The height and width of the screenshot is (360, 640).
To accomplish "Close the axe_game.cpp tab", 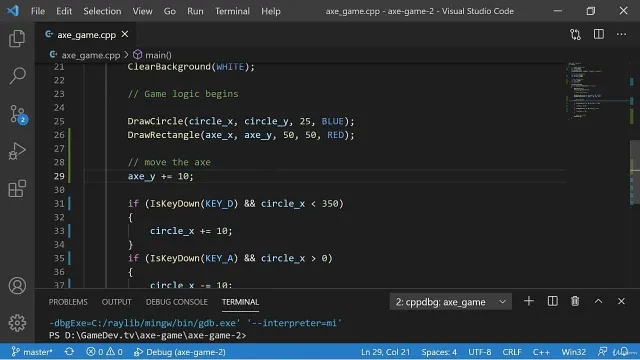I will point(125,34).
